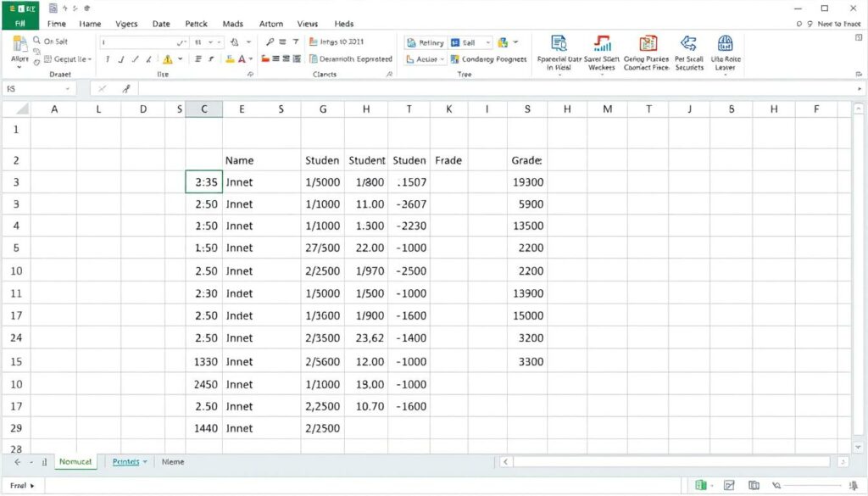The image size is (868, 496).
Task: Open the font size 11 dropdown
Action: point(210,42)
